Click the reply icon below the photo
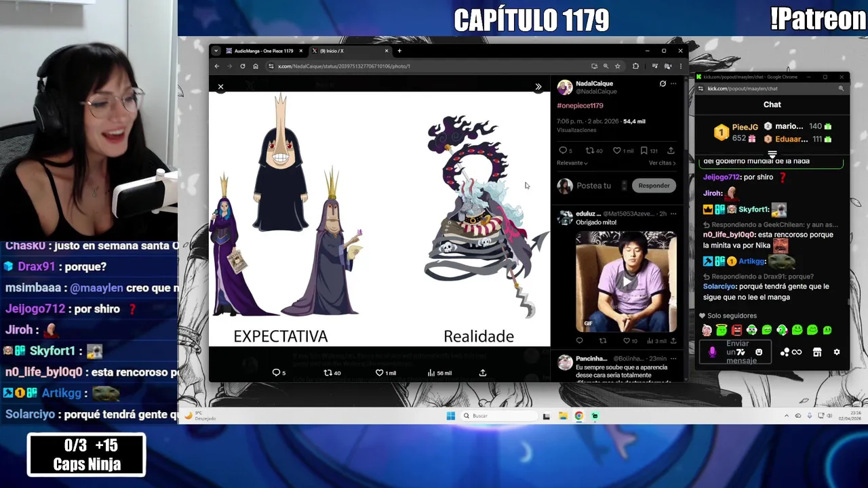 [x=276, y=373]
